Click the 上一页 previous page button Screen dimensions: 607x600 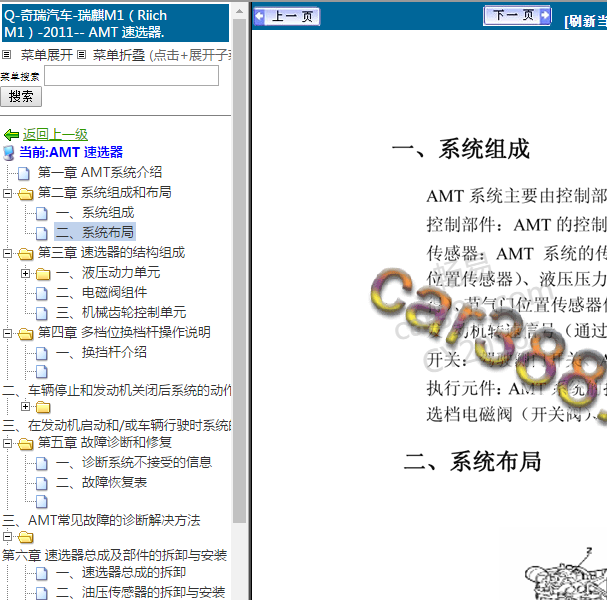point(287,17)
